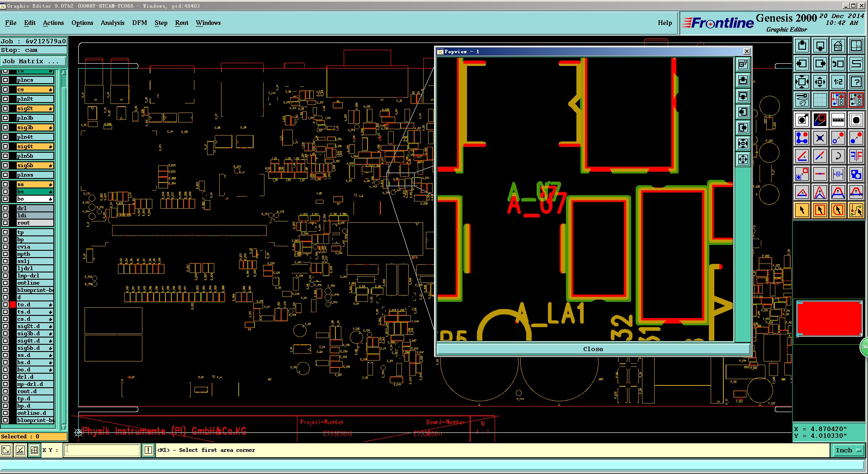
Task: Click the pan left view icon
Action: (802, 64)
